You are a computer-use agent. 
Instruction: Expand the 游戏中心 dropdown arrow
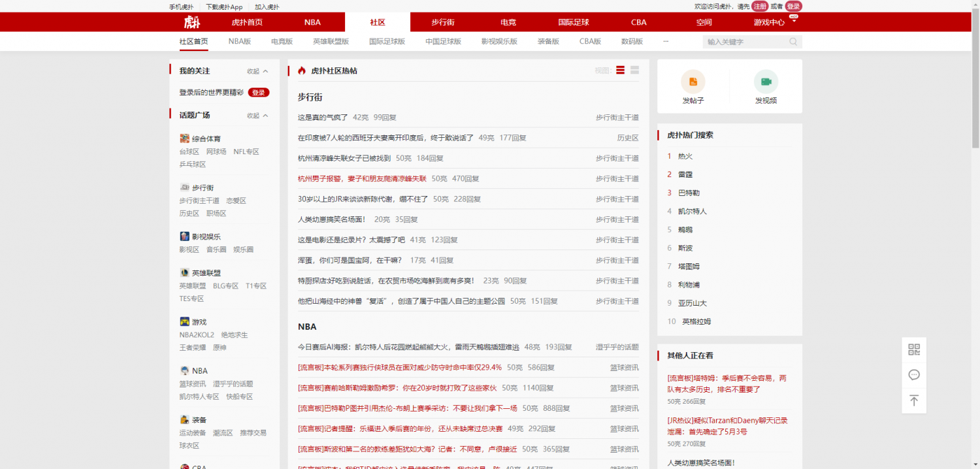(794, 22)
